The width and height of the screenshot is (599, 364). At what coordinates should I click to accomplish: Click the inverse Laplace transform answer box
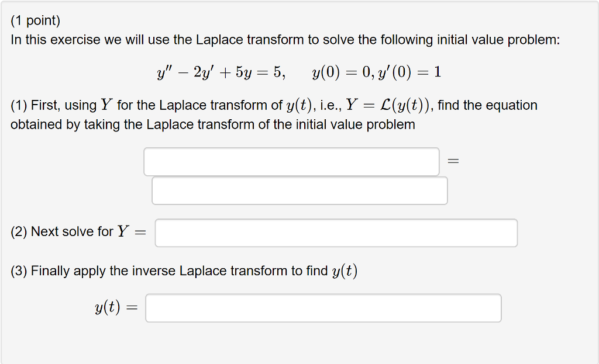[323, 308]
